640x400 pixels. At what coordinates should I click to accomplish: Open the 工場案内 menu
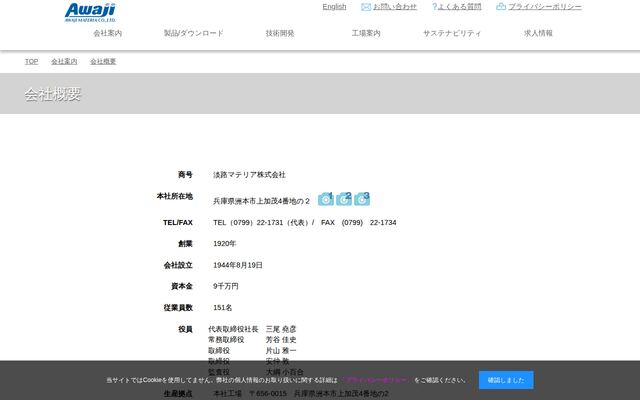click(366, 33)
